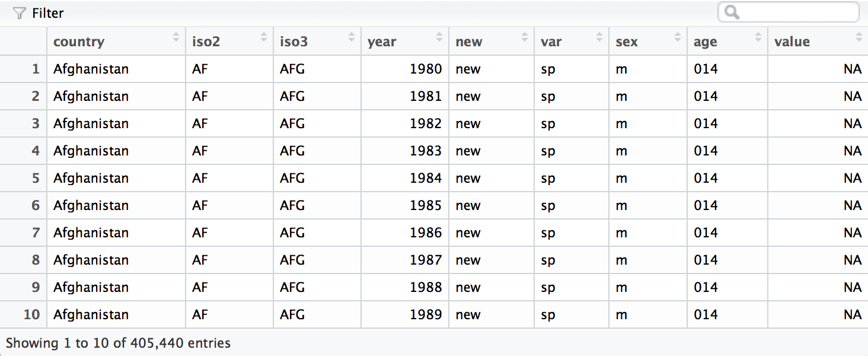Select the year column header
The height and width of the screenshot is (356, 868).
382,42
